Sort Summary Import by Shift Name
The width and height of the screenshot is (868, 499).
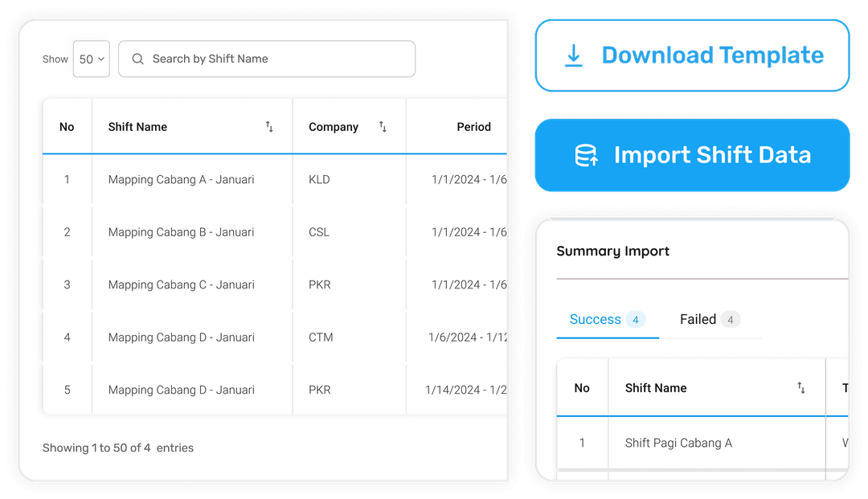point(800,388)
